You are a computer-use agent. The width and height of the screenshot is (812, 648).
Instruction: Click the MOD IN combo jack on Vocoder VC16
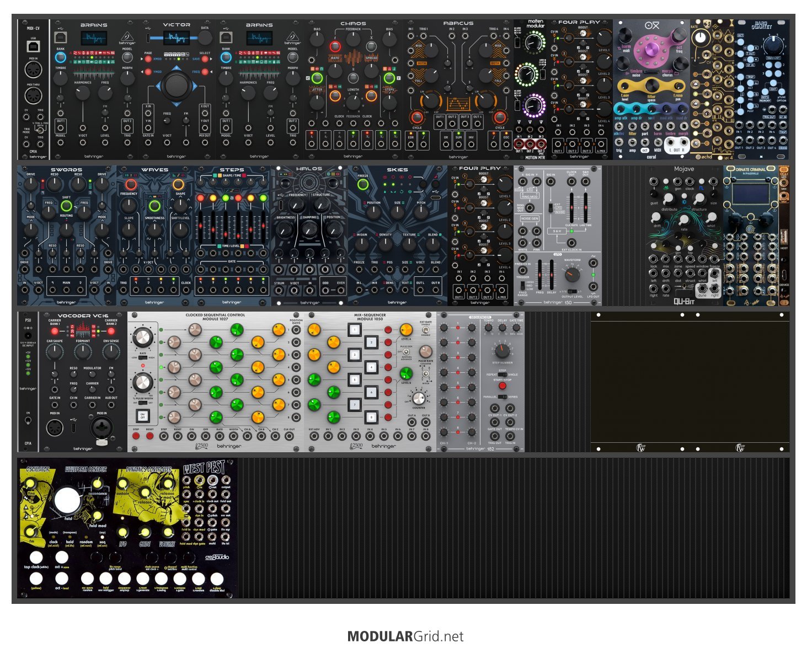pos(101,427)
